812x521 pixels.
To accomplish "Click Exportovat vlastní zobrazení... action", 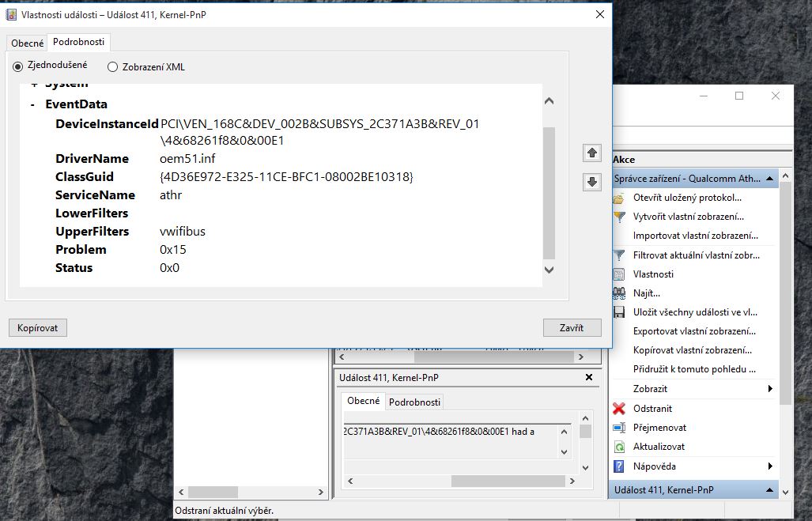I will (694, 331).
